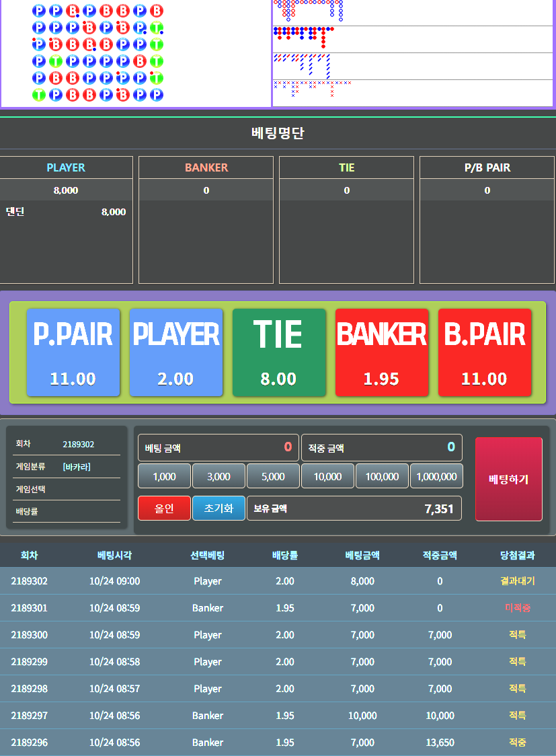This screenshot has width=556, height=756.
Task: Pick the TIE 8.00 bet card
Action: pyautogui.click(x=279, y=352)
